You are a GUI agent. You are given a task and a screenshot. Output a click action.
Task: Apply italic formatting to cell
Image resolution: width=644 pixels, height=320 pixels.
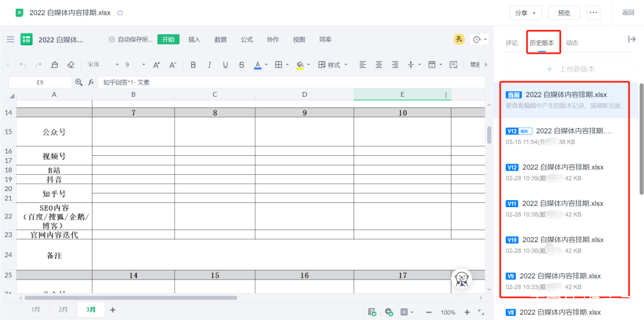(x=209, y=65)
